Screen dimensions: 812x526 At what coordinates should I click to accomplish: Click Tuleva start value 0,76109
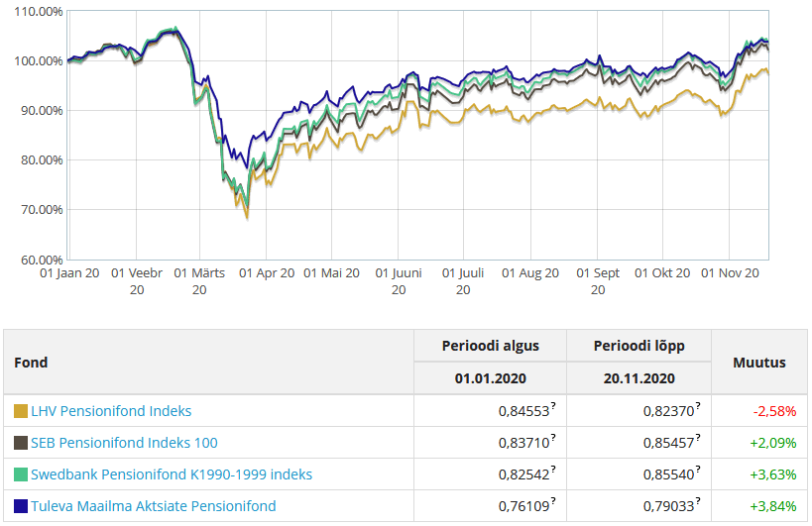pos(523,506)
